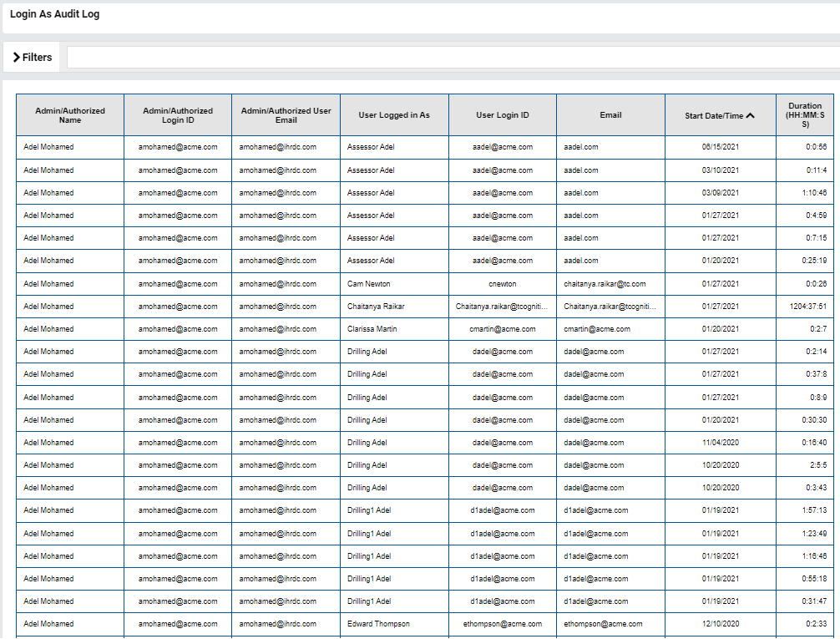Click Adel Mohamed in the Cam Newton row
840x639 pixels.
point(48,284)
